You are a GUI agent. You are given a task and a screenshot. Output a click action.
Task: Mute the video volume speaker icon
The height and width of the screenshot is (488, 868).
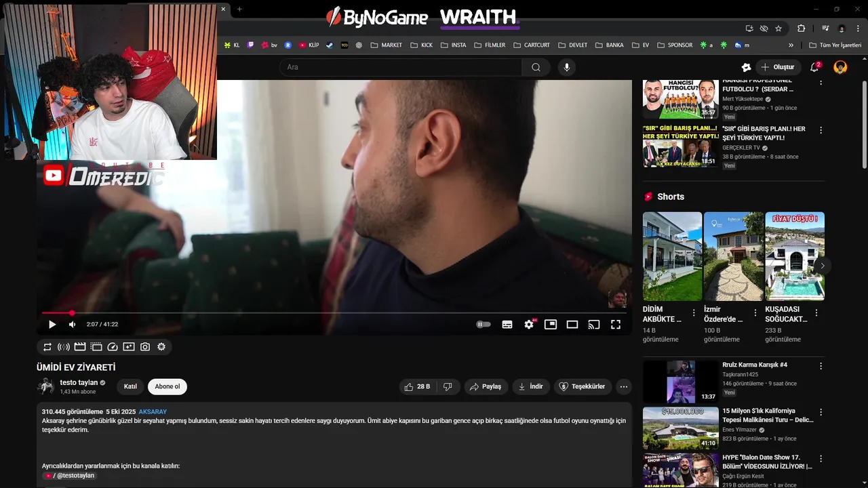coord(73,325)
